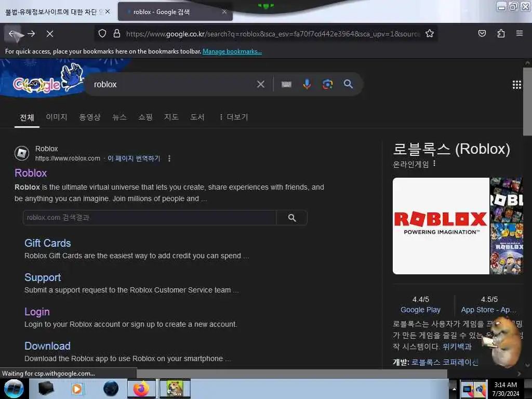Open the Download sitelink
Screen dimensions: 532x399
pyautogui.click(x=47, y=346)
